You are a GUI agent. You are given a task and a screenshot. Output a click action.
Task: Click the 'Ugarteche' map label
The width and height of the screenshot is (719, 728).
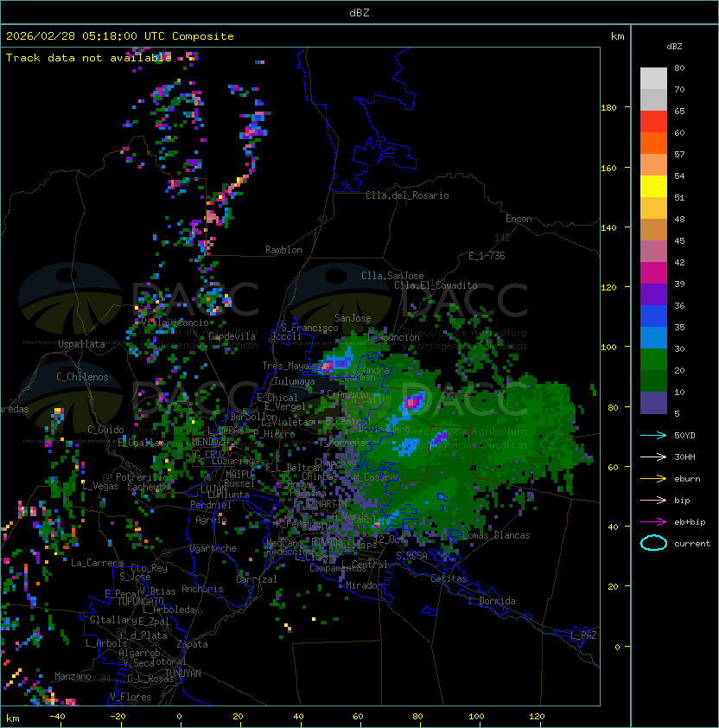(x=213, y=548)
